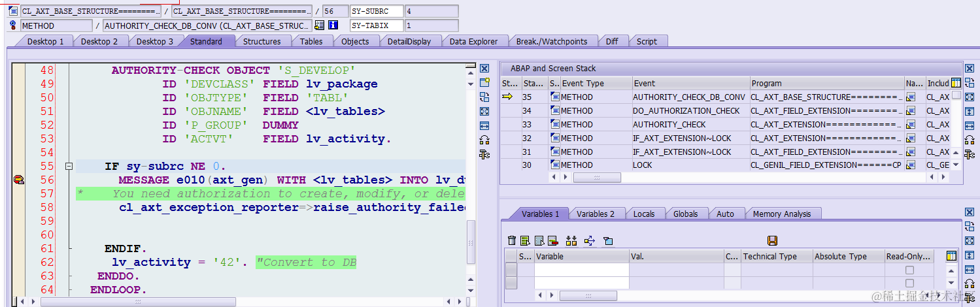The width and height of the screenshot is (980, 307).
Task: Click the SY-TABIX variable name field
Action: (x=377, y=25)
